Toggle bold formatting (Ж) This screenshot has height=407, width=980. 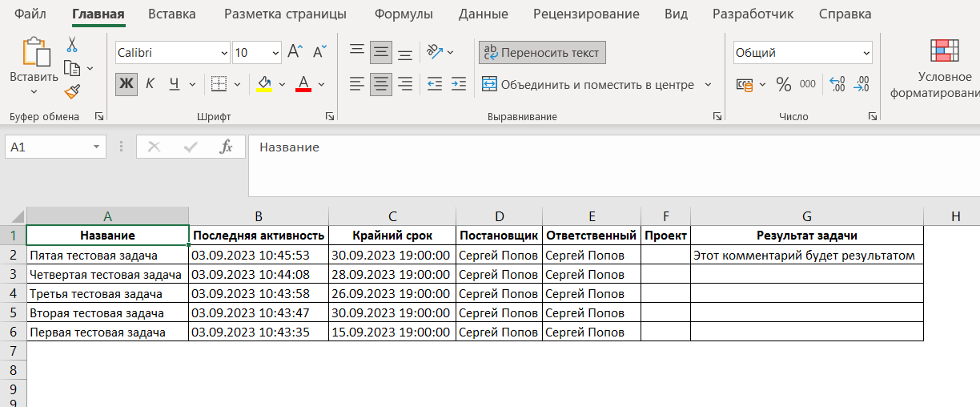pyautogui.click(x=127, y=84)
